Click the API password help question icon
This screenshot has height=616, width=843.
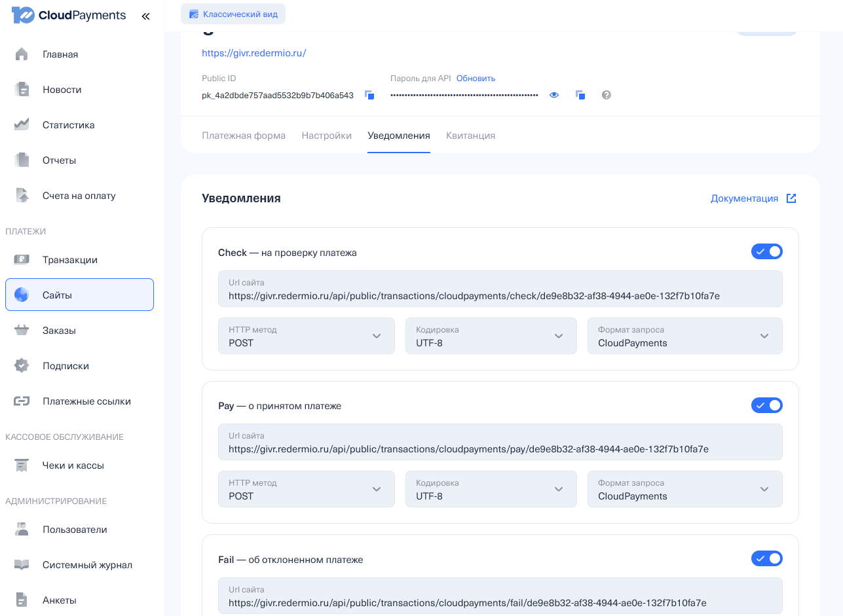point(607,95)
